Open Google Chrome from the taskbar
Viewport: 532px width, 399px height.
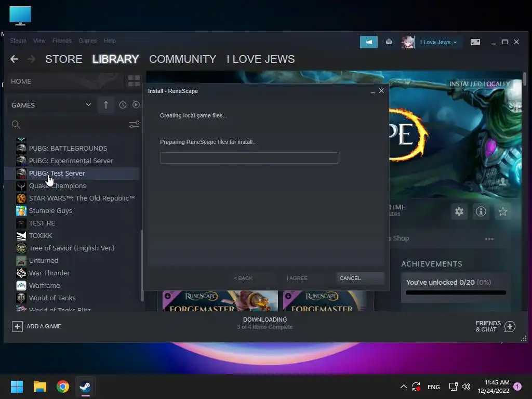click(63, 387)
